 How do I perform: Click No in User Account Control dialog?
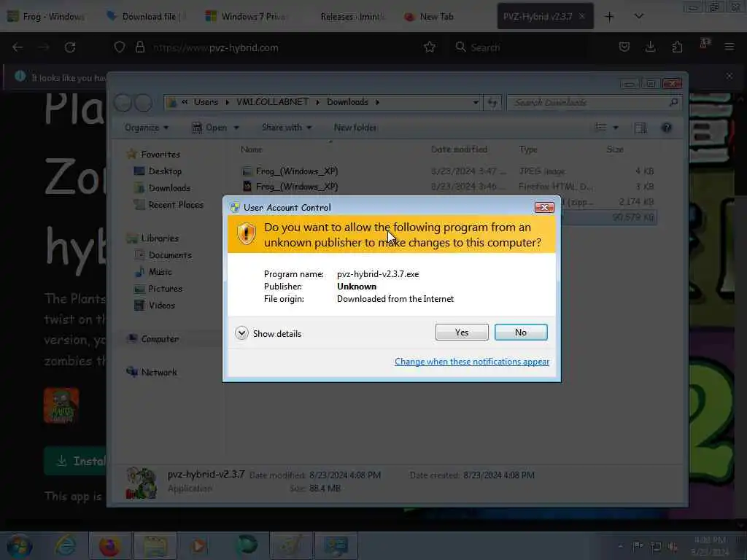pyautogui.click(x=521, y=332)
